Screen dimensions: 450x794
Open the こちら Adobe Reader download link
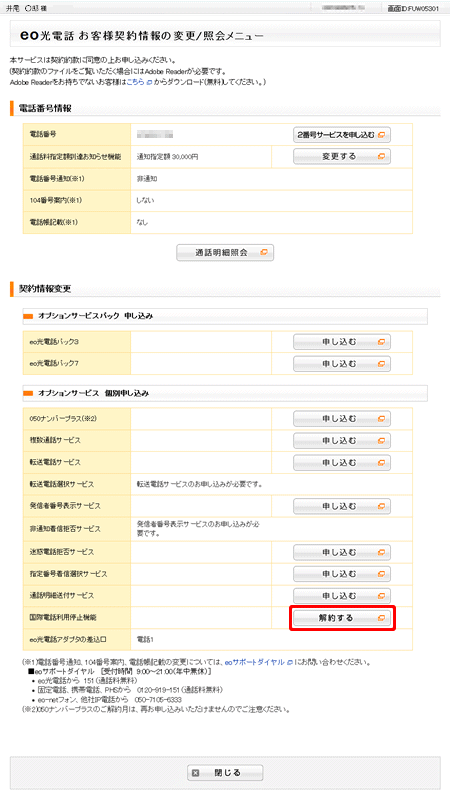coord(135,82)
